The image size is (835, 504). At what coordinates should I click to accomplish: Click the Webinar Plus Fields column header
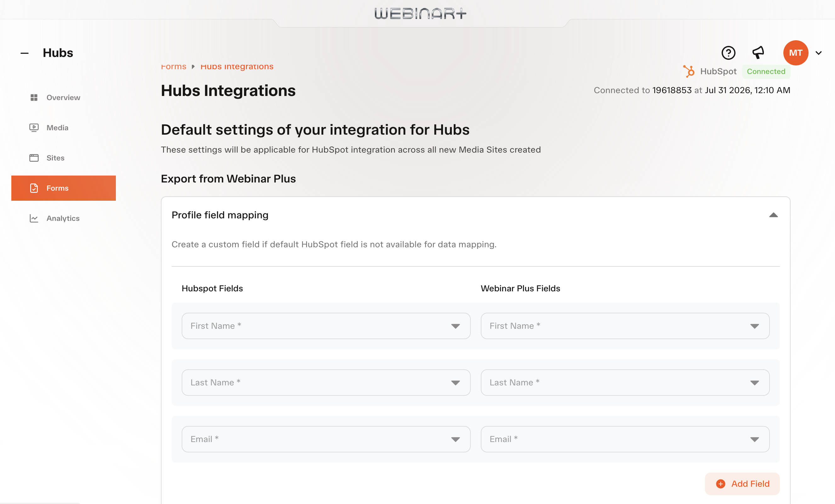click(x=520, y=288)
